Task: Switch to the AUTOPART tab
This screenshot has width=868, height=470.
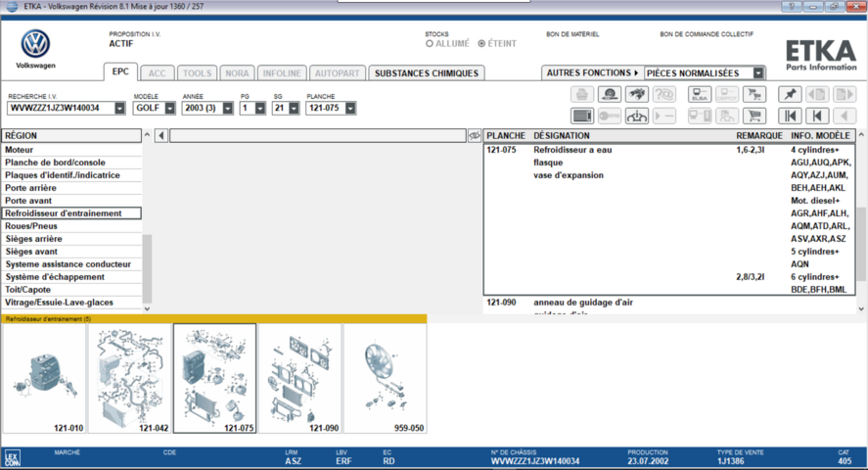Action: pyautogui.click(x=338, y=73)
